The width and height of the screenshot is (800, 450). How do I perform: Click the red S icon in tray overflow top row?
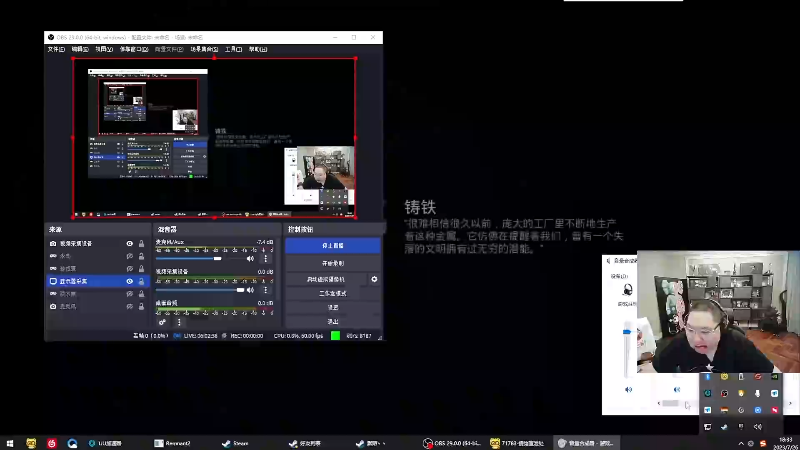(758, 377)
